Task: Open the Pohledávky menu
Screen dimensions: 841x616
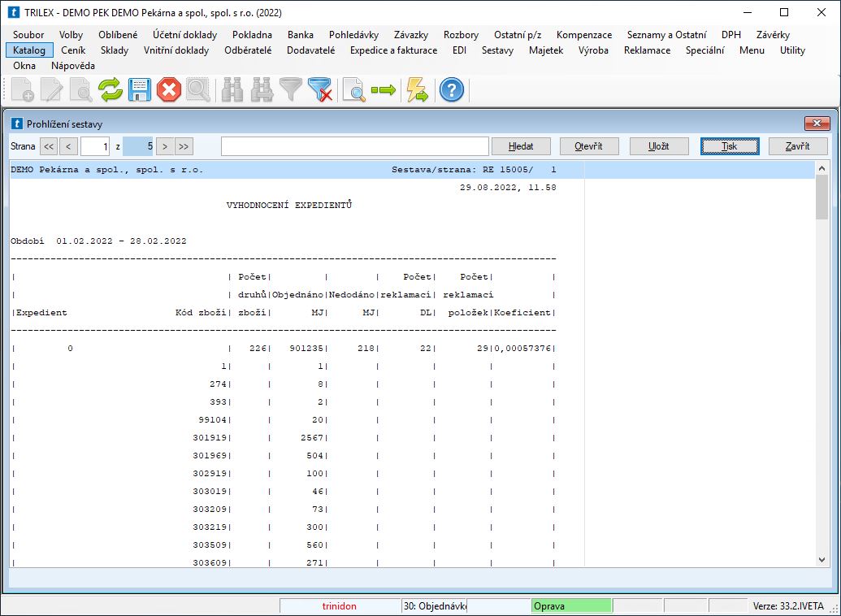Action: pyautogui.click(x=354, y=35)
